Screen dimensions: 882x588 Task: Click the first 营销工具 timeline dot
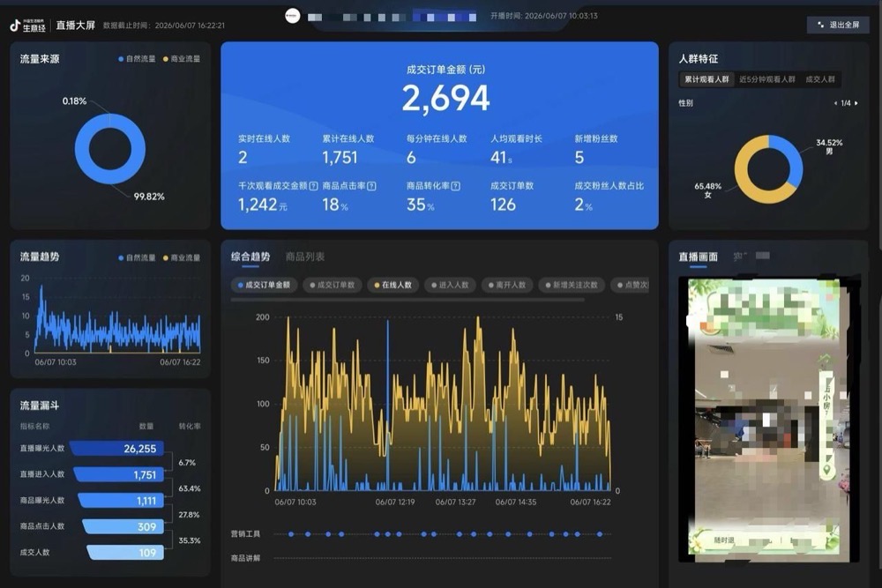(291, 534)
